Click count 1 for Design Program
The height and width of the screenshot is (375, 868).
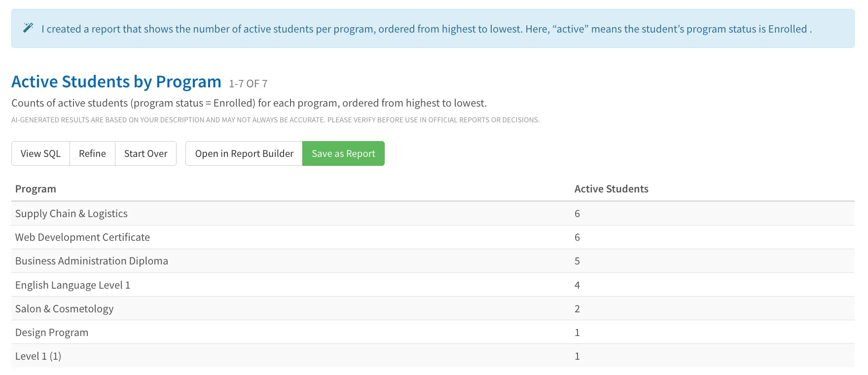click(577, 333)
